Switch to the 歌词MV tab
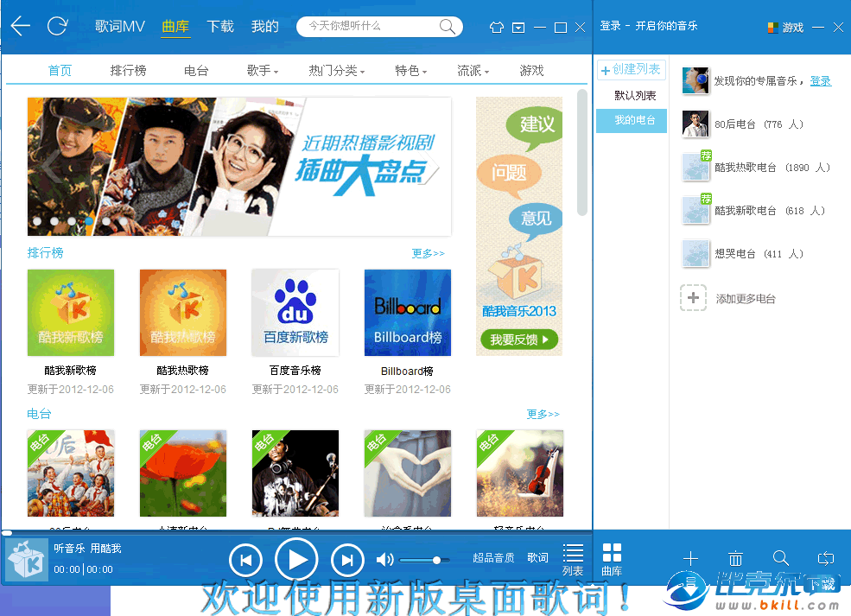Image resolution: width=851 pixels, height=616 pixels. pos(120,26)
